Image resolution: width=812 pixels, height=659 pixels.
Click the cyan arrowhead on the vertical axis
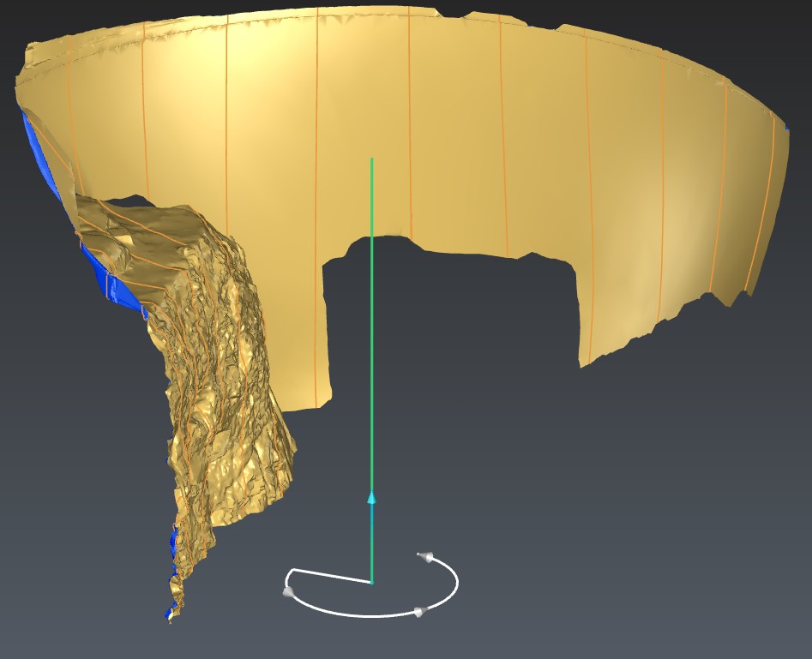(x=371, y=498)
